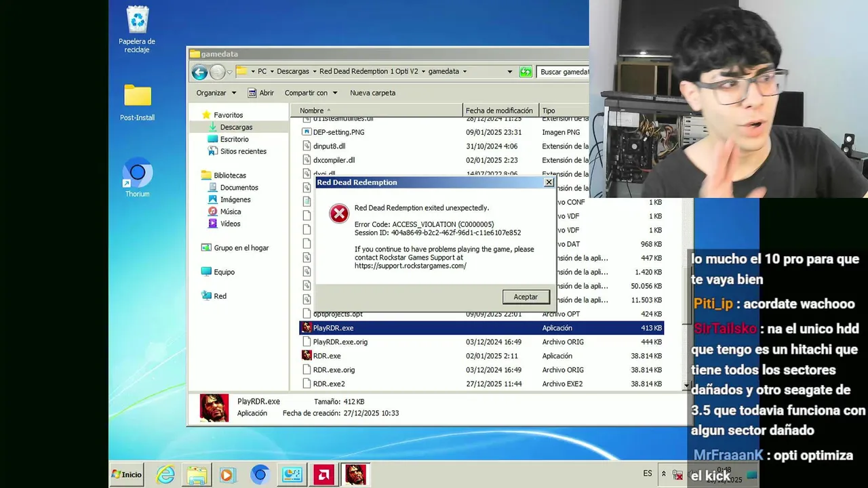Select the PlayRDR.exe file row
868x488 pixels.
pos(481,328)
